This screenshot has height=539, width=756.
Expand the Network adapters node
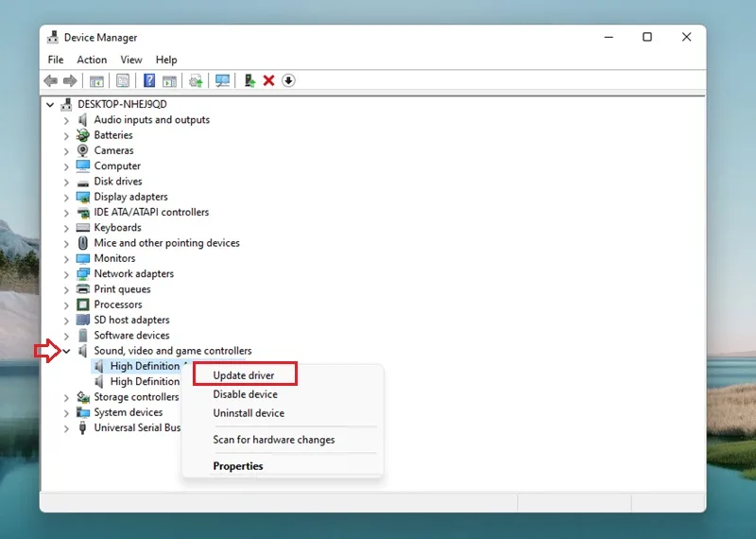(x=66, y=274)
